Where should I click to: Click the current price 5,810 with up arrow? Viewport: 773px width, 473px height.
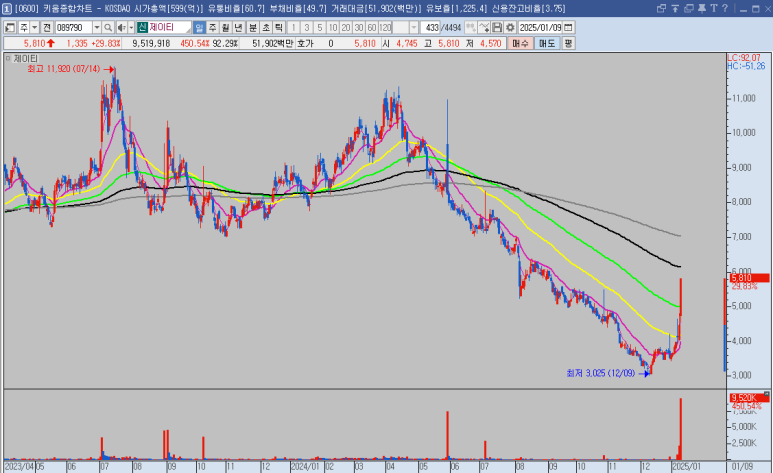[x=39, y=43]
